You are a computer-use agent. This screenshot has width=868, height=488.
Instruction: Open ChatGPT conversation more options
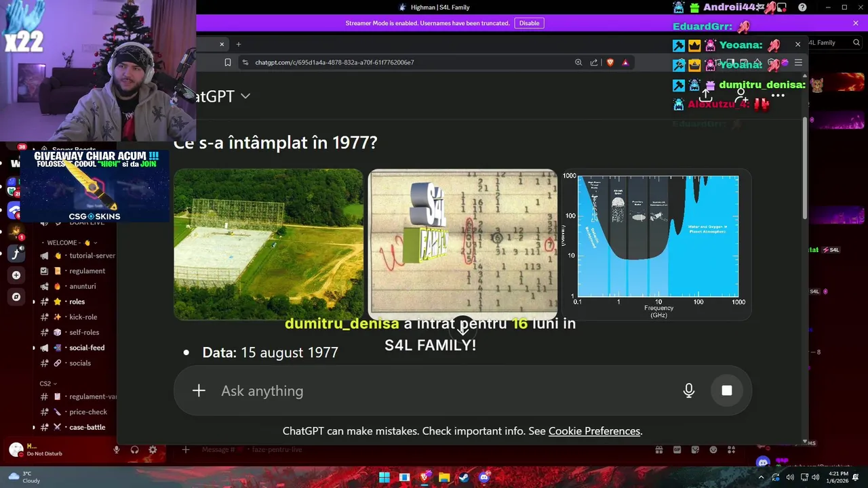(778, 96)
